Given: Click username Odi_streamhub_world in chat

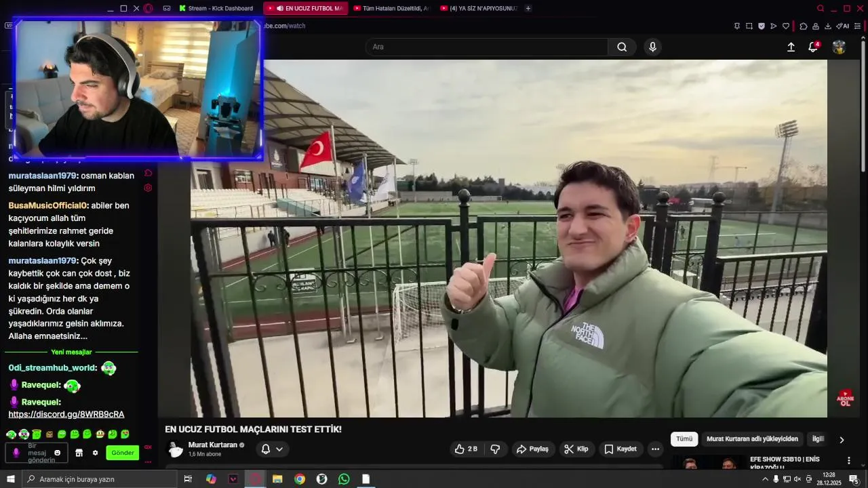Looking at the screenshot, I should tap(52, 368).
